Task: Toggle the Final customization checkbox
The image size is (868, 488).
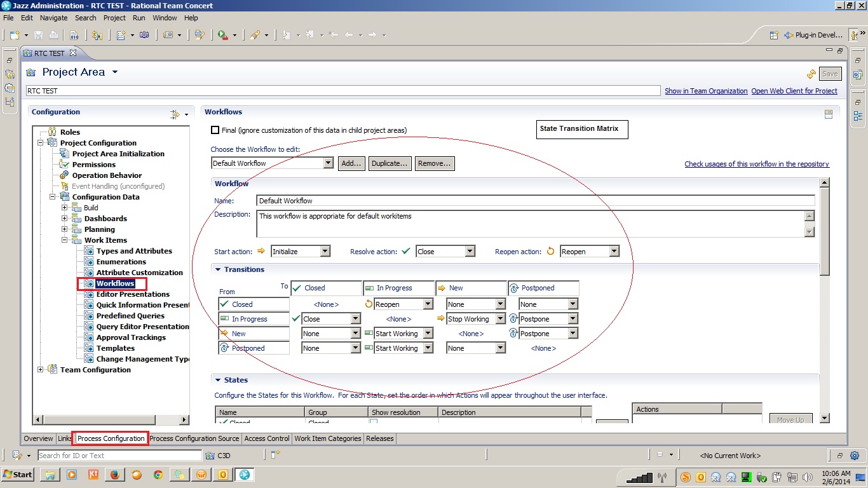Action: coord(215,130)
